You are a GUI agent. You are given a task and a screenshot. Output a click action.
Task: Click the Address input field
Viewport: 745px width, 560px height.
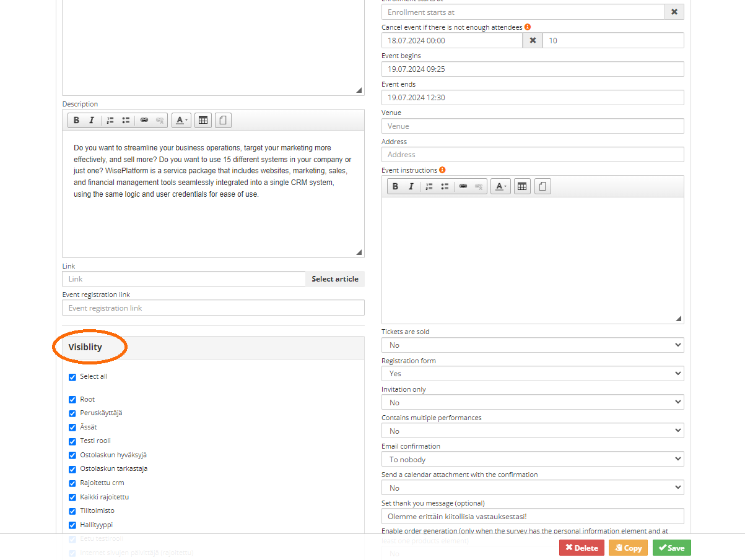533,154
